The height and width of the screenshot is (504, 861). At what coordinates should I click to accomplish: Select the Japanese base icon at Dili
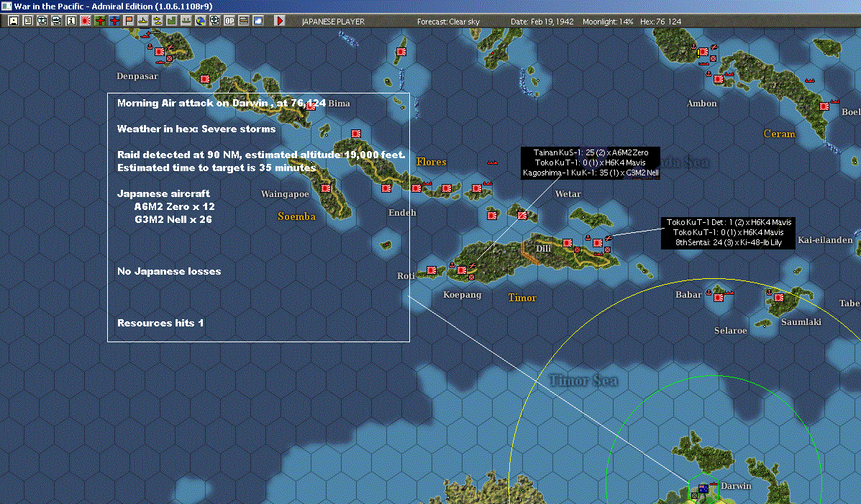[568, 243]
